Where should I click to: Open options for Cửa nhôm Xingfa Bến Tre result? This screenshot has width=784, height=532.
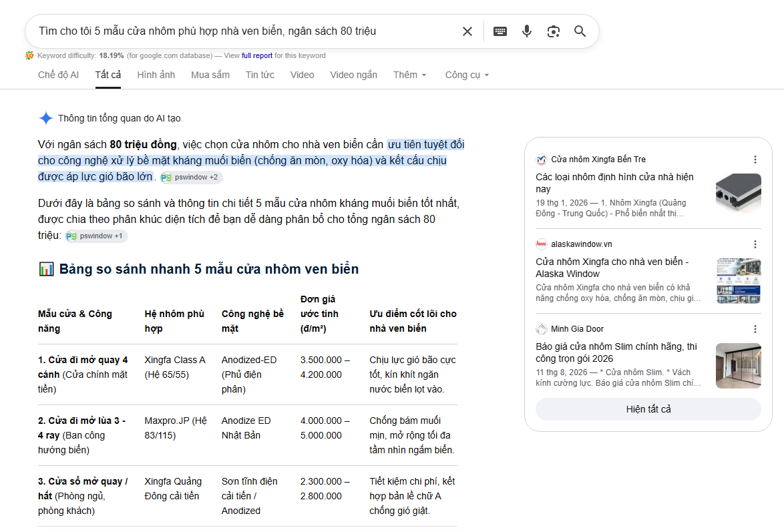755,160
